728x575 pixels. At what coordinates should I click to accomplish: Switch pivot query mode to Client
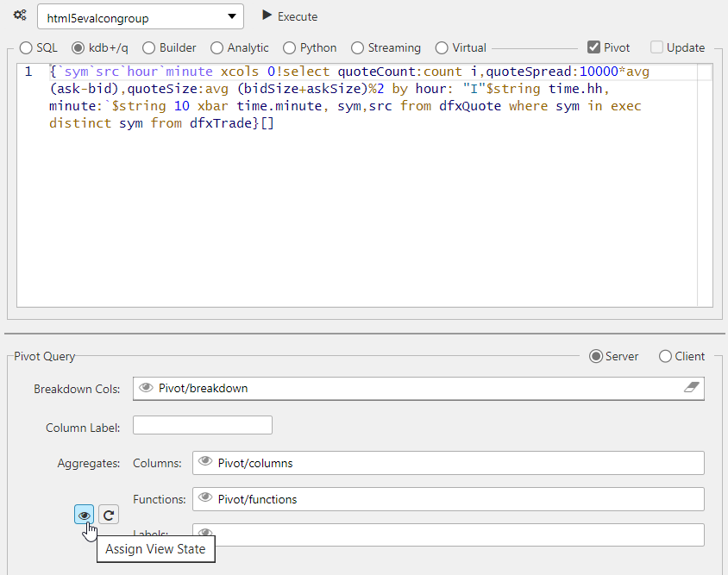[665, 356]
